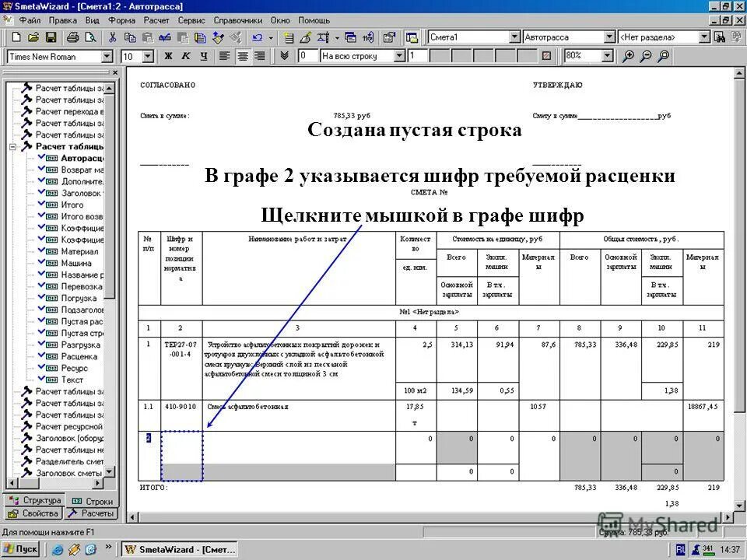Image resolution: width=747 pixels, height=560 pixels.
Task: Zoom in with the plus magnifier icon
Action: (627, 56)
